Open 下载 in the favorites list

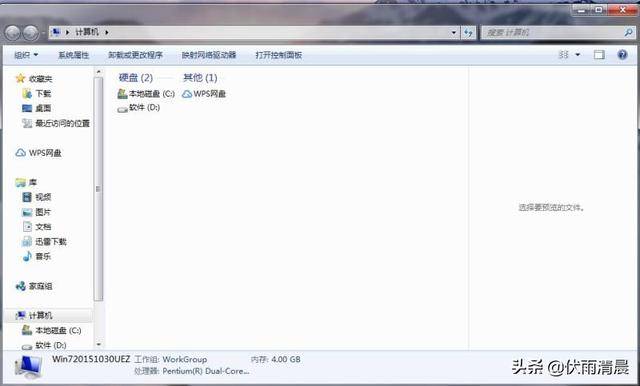pyautogui.click(x=43, y=94)
